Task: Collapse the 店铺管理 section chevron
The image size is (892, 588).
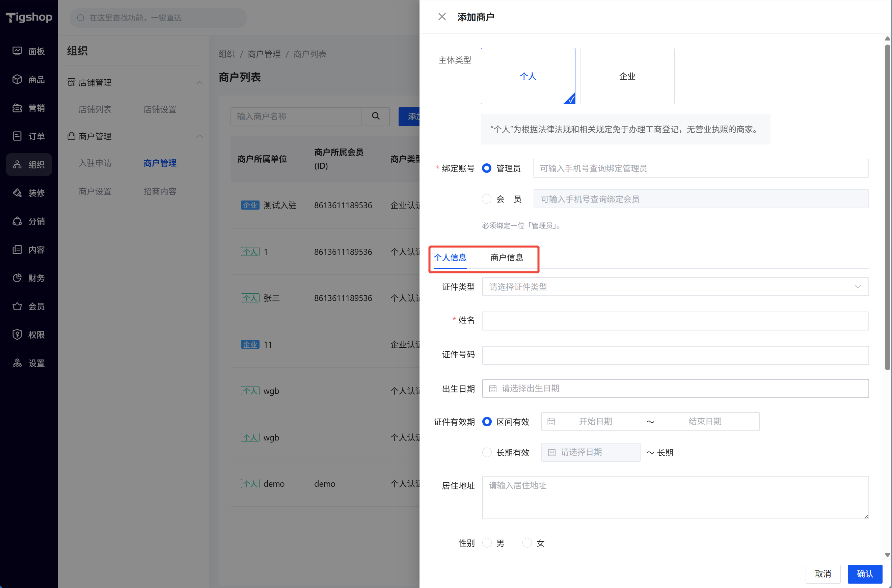Action: [199, 82]
